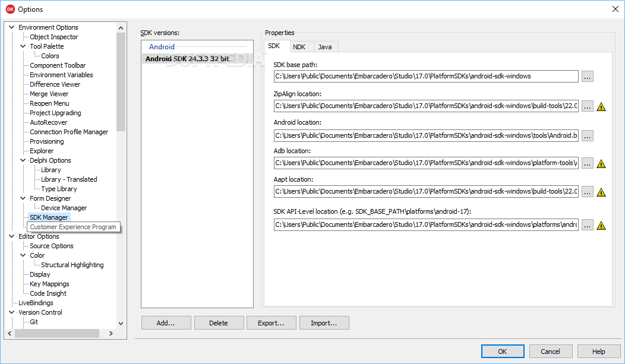
Task: Click the ZipAlign location field
Action: (x=426, y=106)
